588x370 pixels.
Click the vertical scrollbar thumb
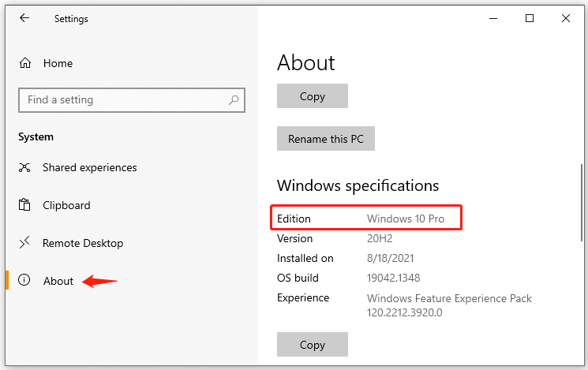pos(581,203)
